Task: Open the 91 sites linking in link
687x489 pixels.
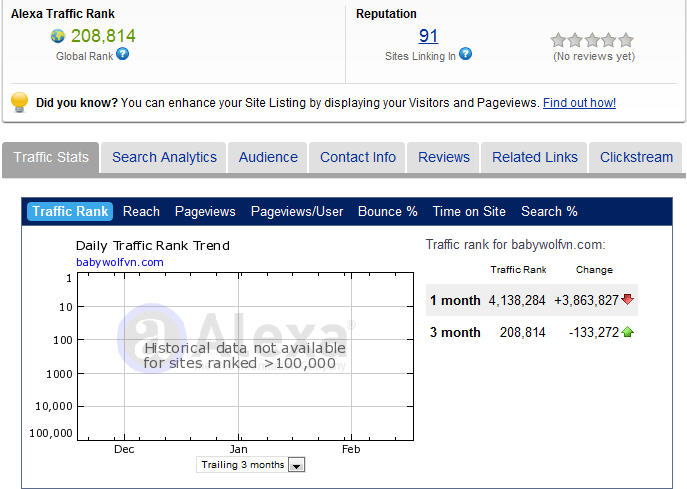Action: [428, 35]
